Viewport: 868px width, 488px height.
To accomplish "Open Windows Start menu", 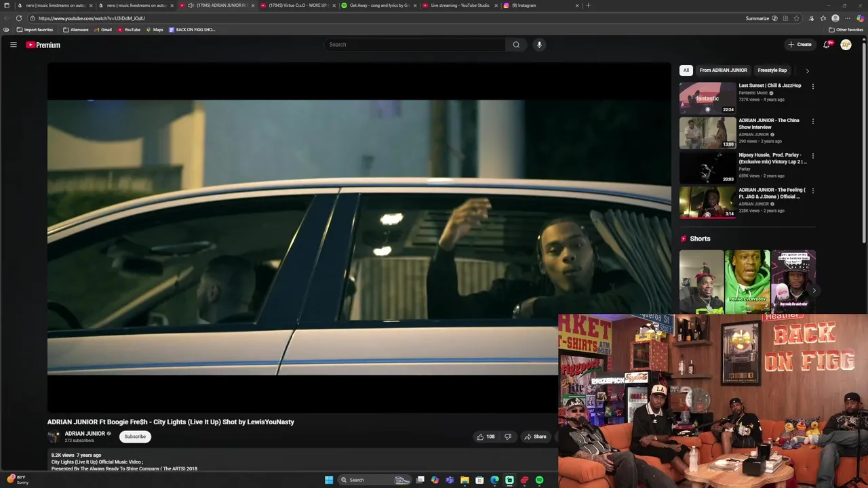I will pyautogui.click(x=329, y=480).
